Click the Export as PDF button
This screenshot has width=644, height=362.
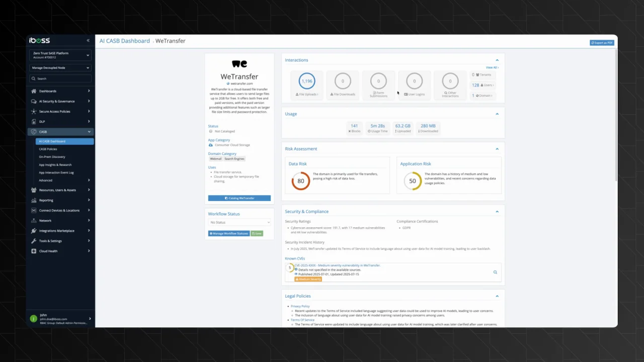[602, 43]
